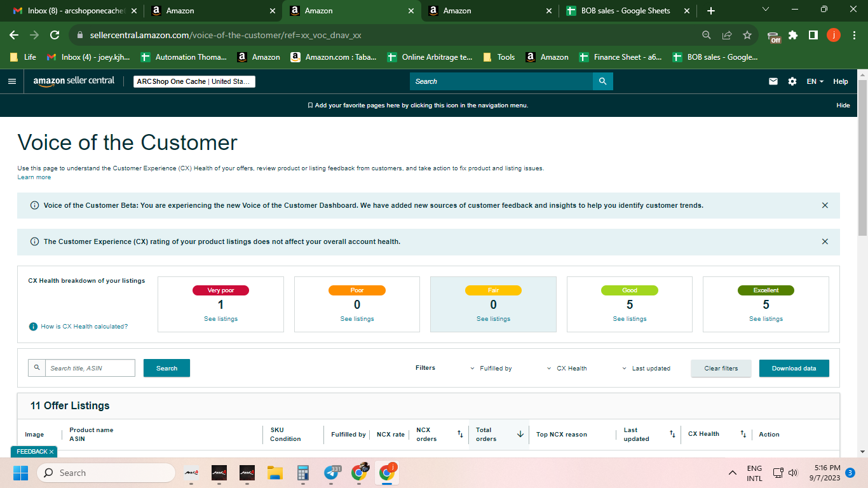Click the Seller Central top Search box
This screenshot has height=488, width=868.
tap(501, 81)
